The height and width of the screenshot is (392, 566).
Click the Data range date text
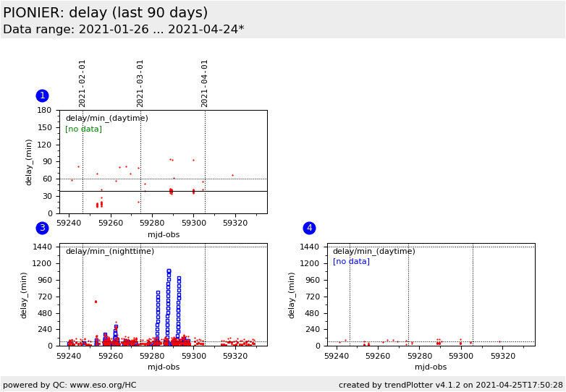click(124, 30)
